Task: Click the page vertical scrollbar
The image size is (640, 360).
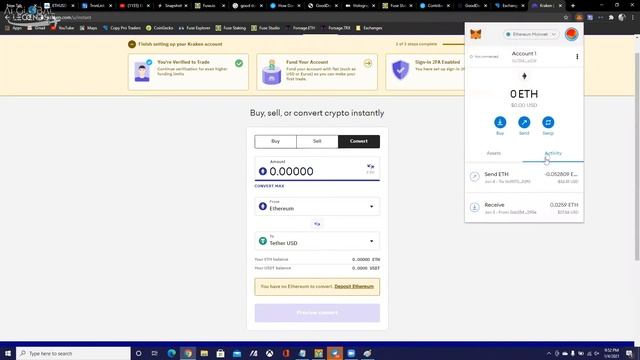Action: point(637,156)
